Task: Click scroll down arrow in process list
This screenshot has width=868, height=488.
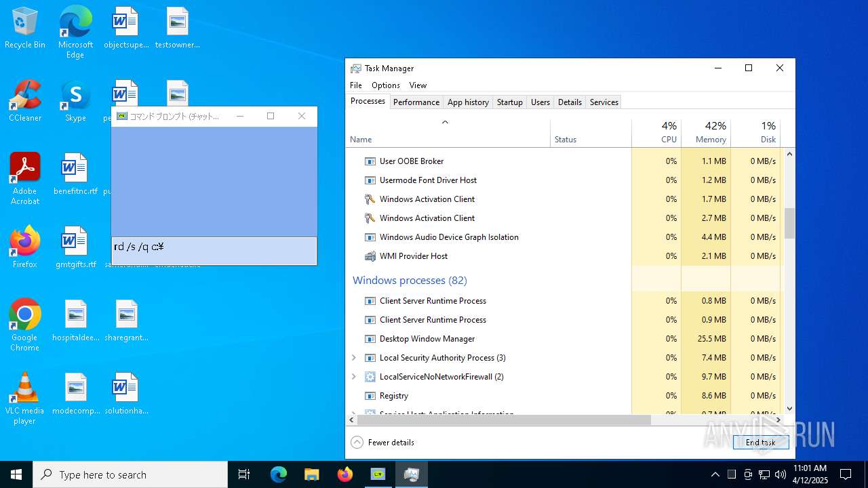Action: click(x=789, y=409)
